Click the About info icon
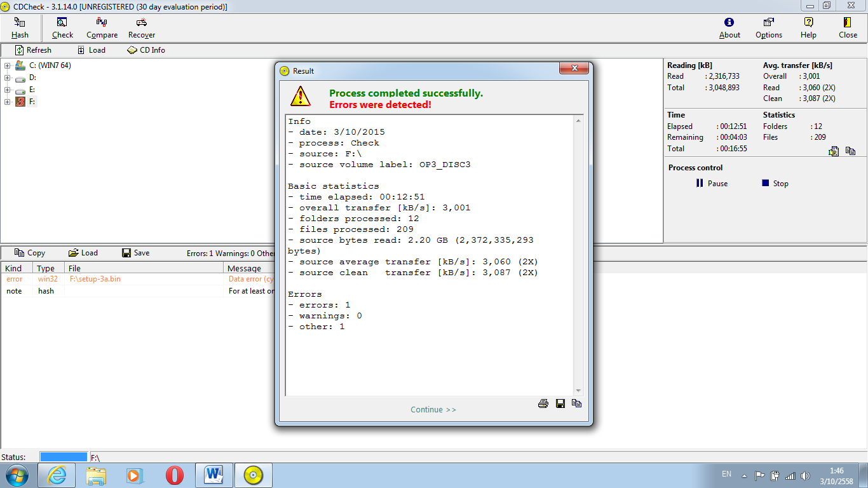The image size is (868, 488). coord(729,23)
